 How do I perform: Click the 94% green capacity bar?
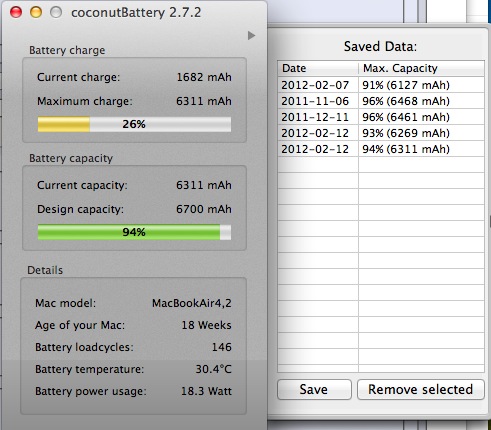134,232
